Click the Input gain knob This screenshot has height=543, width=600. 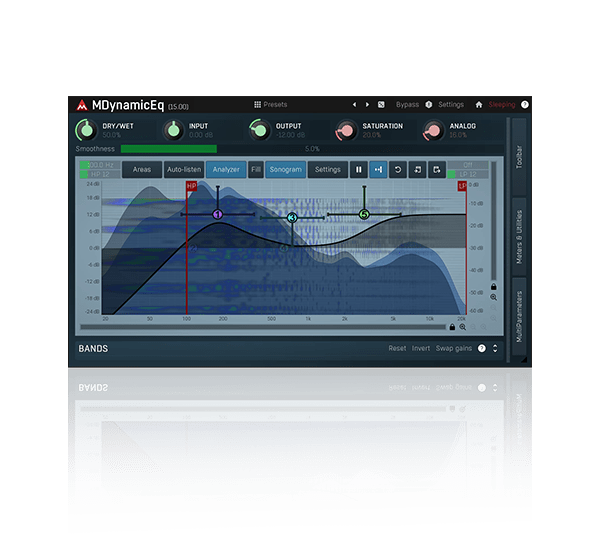tap(173, 130)
